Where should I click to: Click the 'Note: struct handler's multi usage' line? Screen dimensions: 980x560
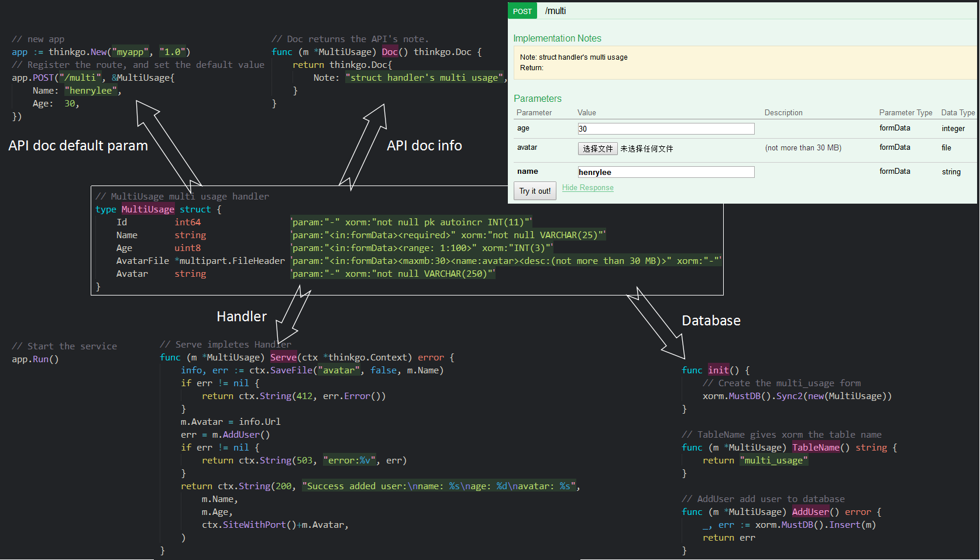(573, 57)
